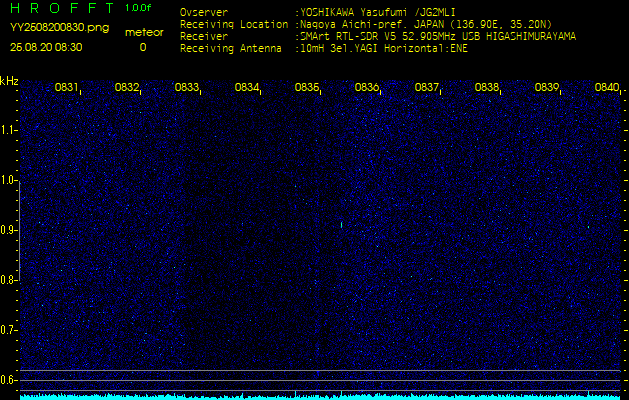Click the 0840 time marker

607,87
